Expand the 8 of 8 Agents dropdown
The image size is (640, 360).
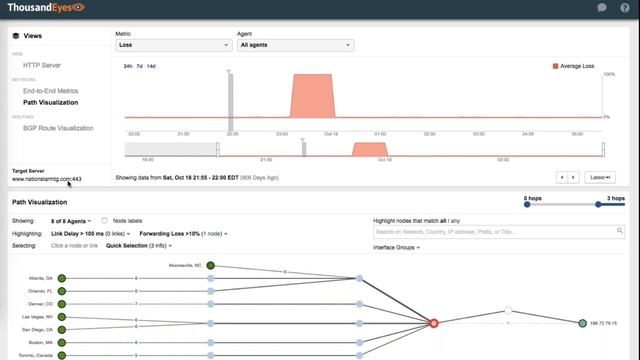click(x=71, y=221)
